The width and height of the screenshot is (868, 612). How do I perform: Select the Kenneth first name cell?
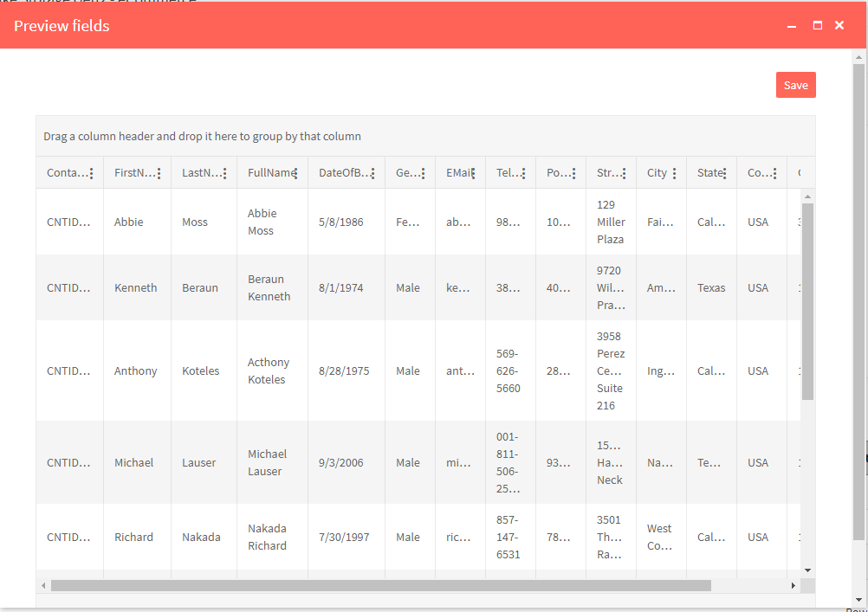[x=136, y=288]
